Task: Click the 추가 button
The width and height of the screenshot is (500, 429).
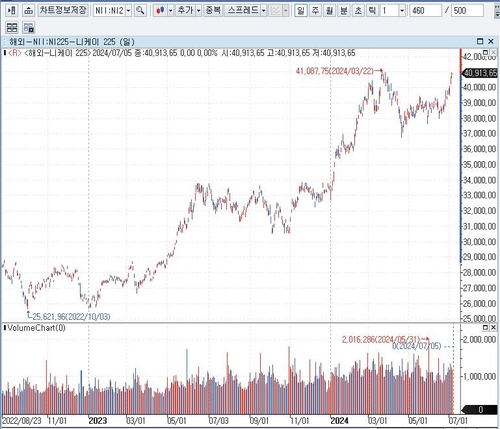Action: coord(185,10)
